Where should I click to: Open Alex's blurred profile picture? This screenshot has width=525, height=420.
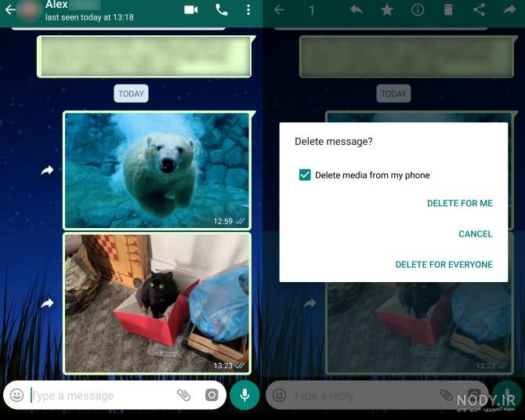(x=28, y=10)
